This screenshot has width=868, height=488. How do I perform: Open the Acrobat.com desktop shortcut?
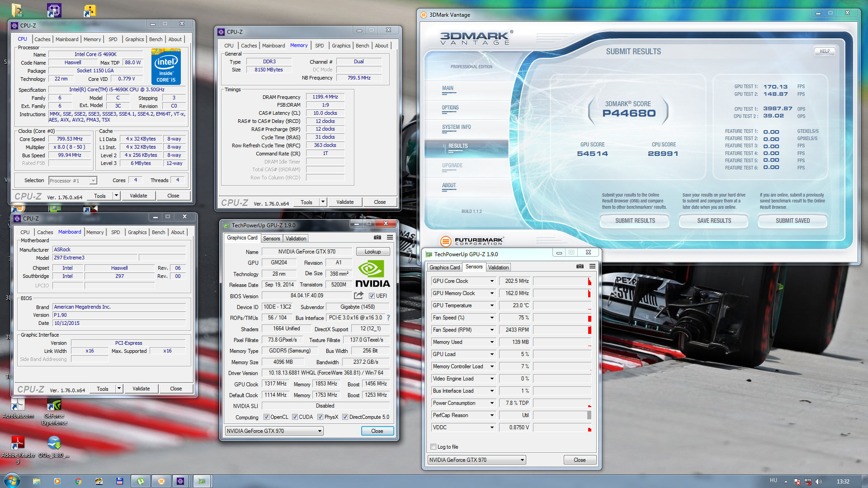coord(18,409)
